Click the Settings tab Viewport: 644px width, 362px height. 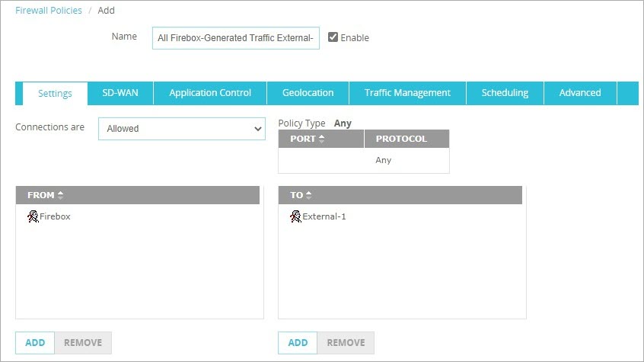[55, 94]
